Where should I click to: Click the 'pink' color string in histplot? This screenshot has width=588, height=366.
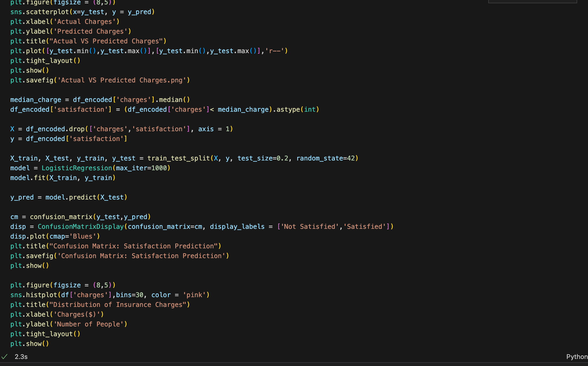[x=194, y=295]
